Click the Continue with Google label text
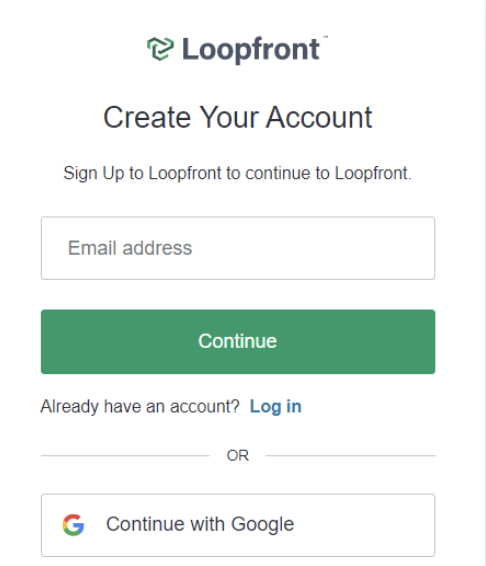This screenshot has height=566, width=486. coord(200,524)
